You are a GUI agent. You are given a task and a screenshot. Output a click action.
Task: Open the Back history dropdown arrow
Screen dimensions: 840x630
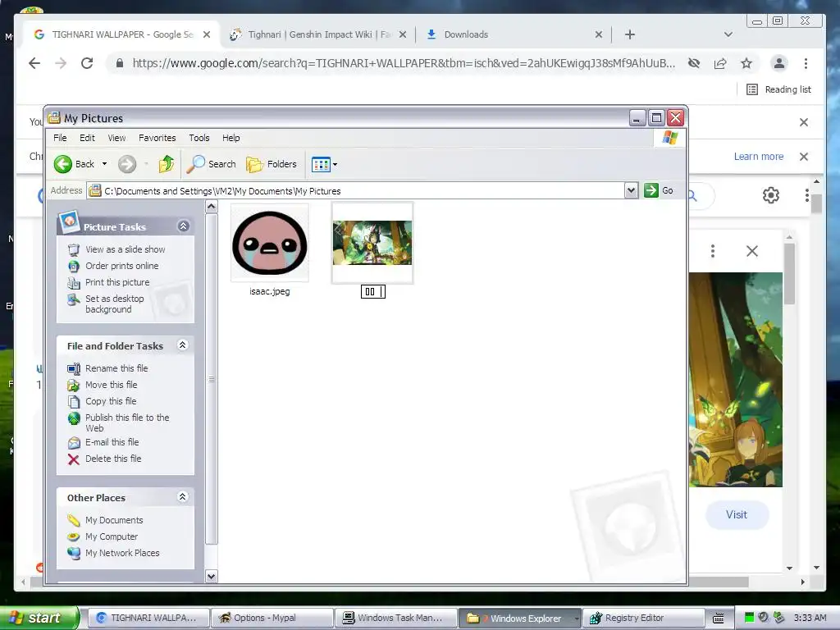[104, 164]
